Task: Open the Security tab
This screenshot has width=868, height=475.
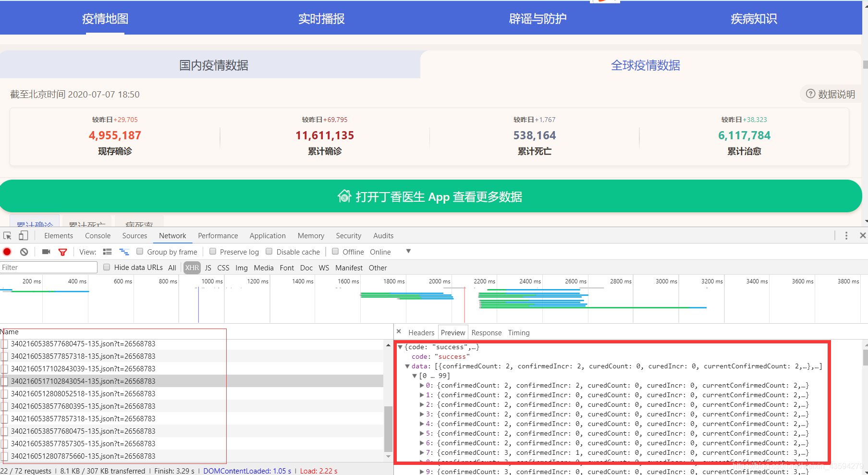Action: coord(348,236)
